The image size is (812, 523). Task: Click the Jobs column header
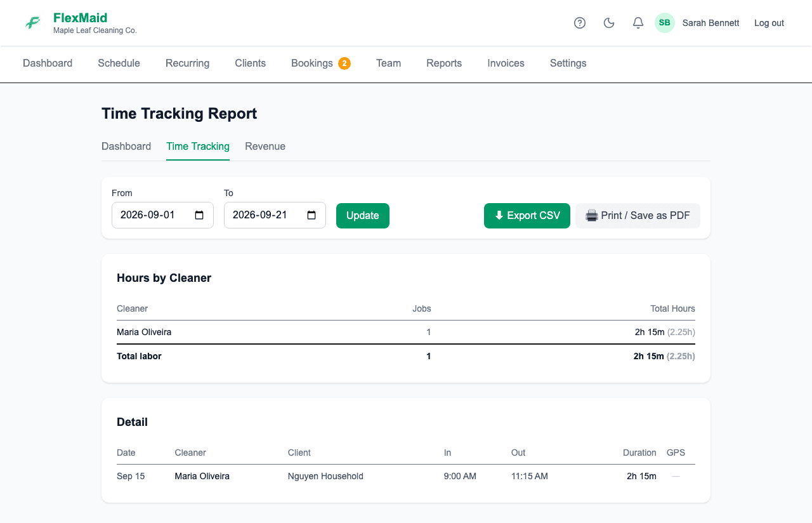[422, 308]
